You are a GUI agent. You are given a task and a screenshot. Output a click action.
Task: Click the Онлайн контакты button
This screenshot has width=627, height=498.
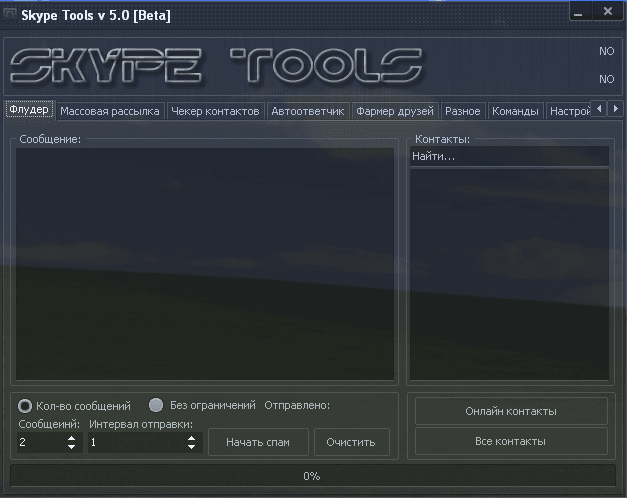coord(511,411)
